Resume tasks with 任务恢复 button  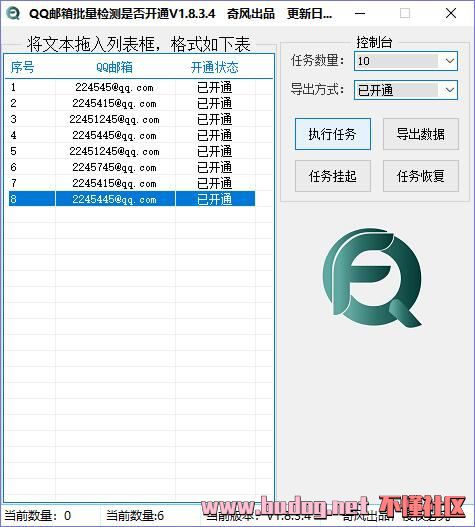[x=421, y=176]
